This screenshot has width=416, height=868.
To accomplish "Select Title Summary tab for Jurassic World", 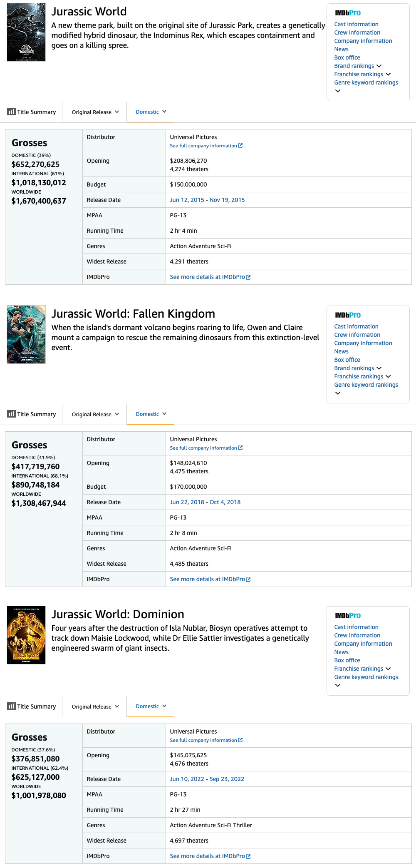I will (32, 112).
